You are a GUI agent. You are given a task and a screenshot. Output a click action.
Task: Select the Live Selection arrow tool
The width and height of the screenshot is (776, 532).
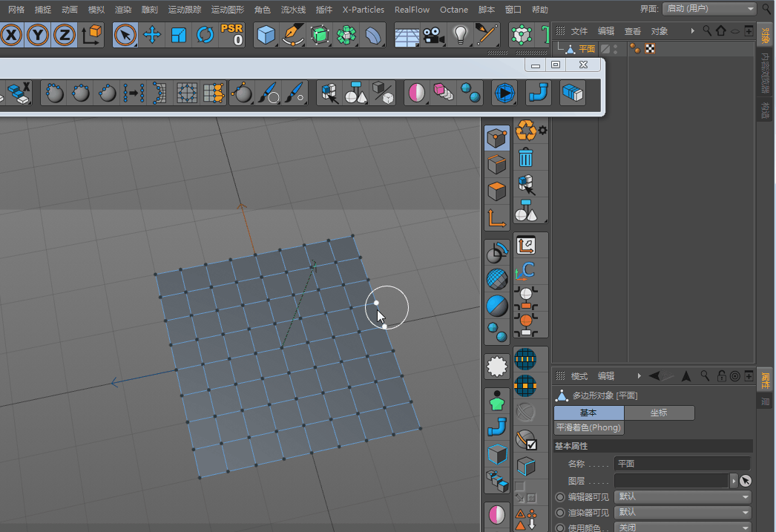(x=125, y=35)
